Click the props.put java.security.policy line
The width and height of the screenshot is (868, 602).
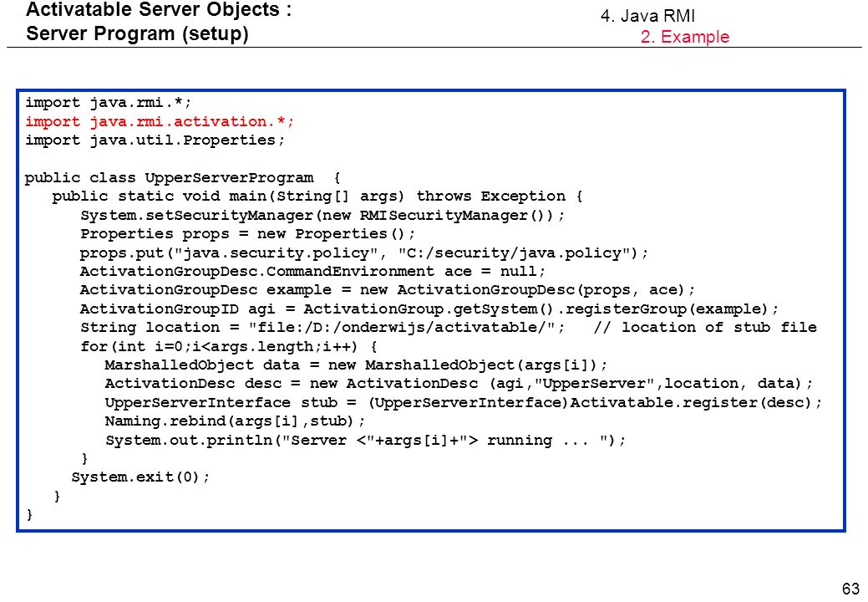click(x=363, y=253)
